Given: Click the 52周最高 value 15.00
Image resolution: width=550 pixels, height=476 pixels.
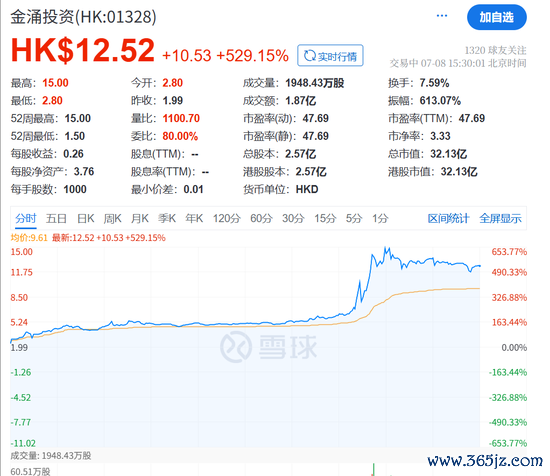Looking at the screenshot, I should pyautogui.click(x=78, y=118).
